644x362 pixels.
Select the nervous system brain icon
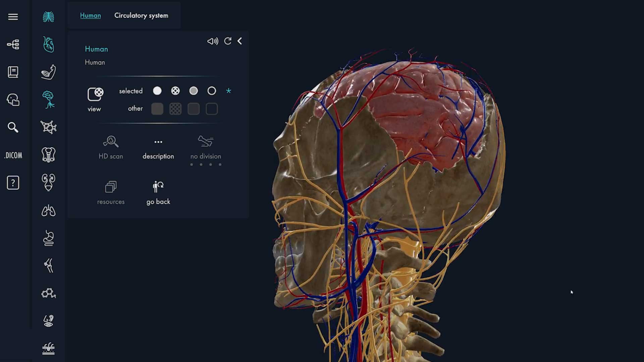49,100
